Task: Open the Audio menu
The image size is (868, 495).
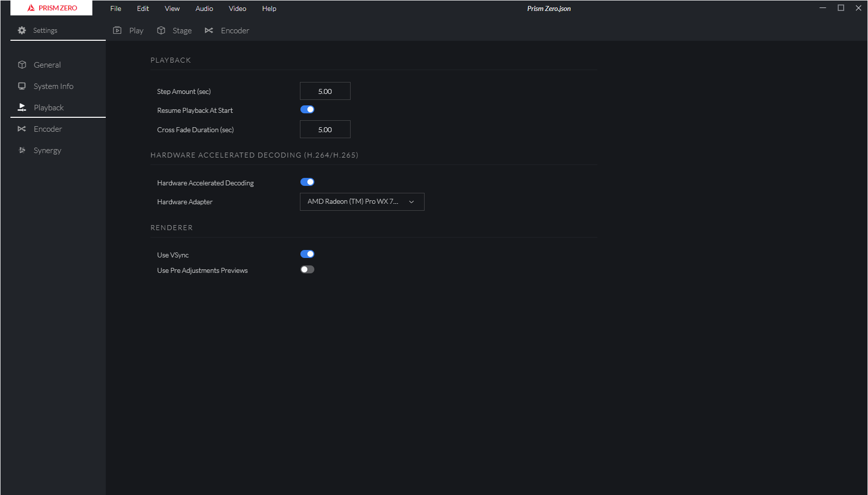Action: pos(204,8)
